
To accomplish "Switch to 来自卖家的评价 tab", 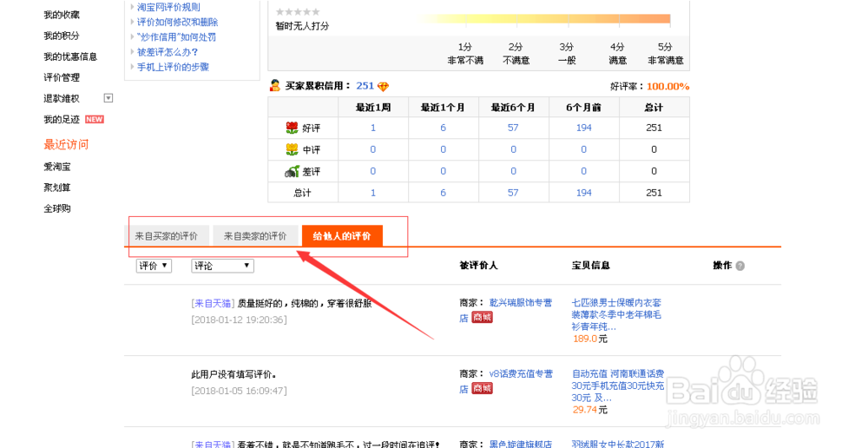I will pos(255,236).
